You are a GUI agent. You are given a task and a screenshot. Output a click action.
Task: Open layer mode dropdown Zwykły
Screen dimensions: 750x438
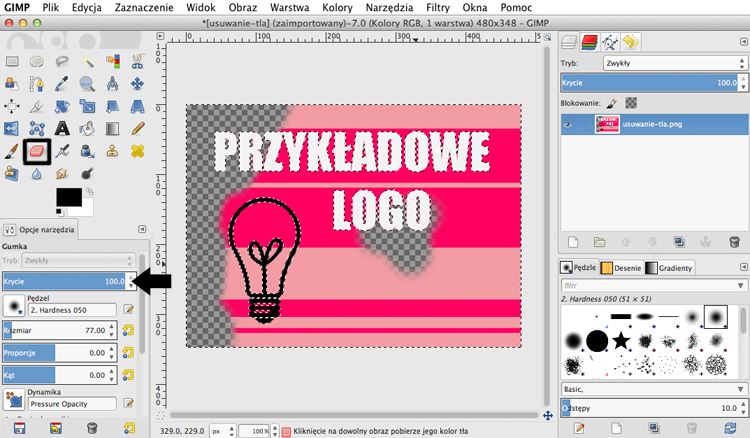674,63
